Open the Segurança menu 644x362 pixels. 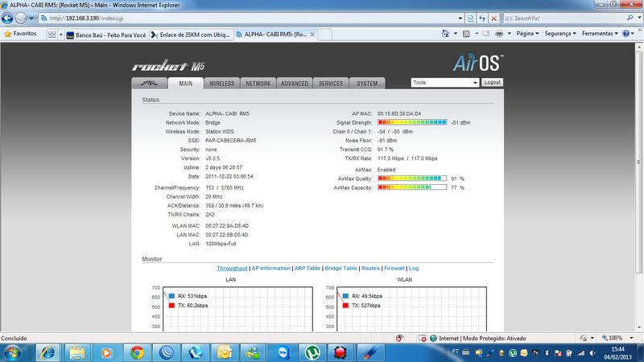[560, 34]
